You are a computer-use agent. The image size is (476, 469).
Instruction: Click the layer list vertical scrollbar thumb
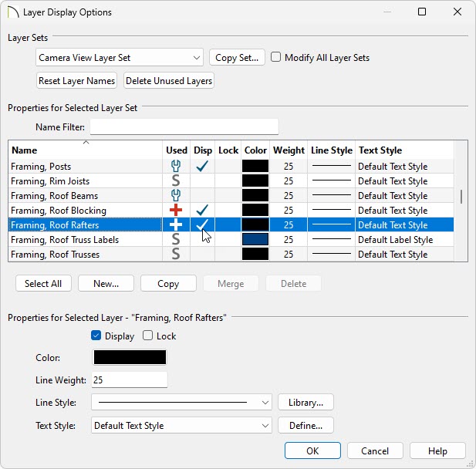point(461,197)
